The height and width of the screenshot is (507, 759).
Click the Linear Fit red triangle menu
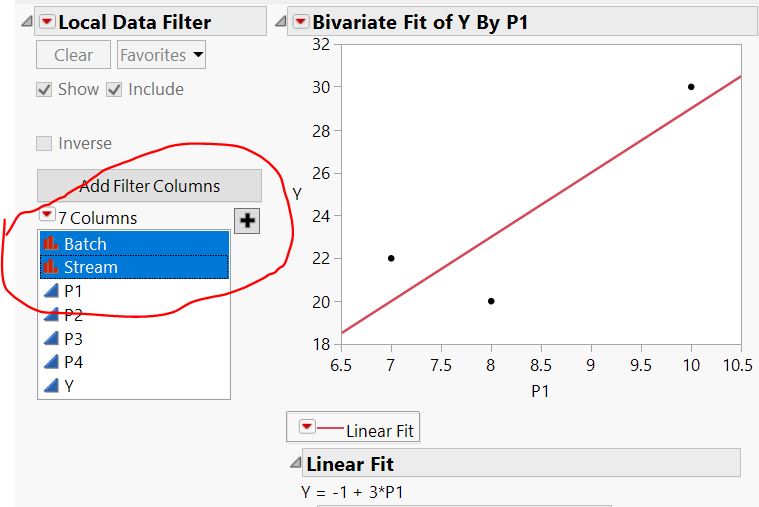[x=307, y=427]
